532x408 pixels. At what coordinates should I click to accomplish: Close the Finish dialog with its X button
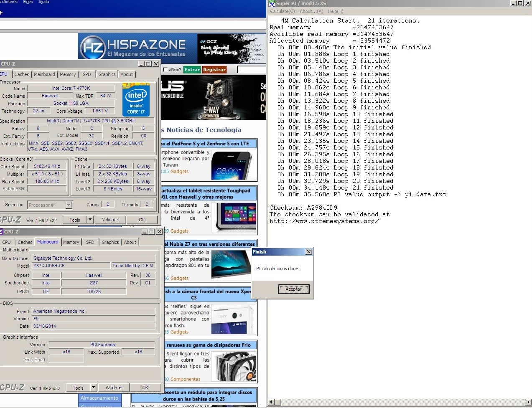pyautogui.click(x=308, y=252)
